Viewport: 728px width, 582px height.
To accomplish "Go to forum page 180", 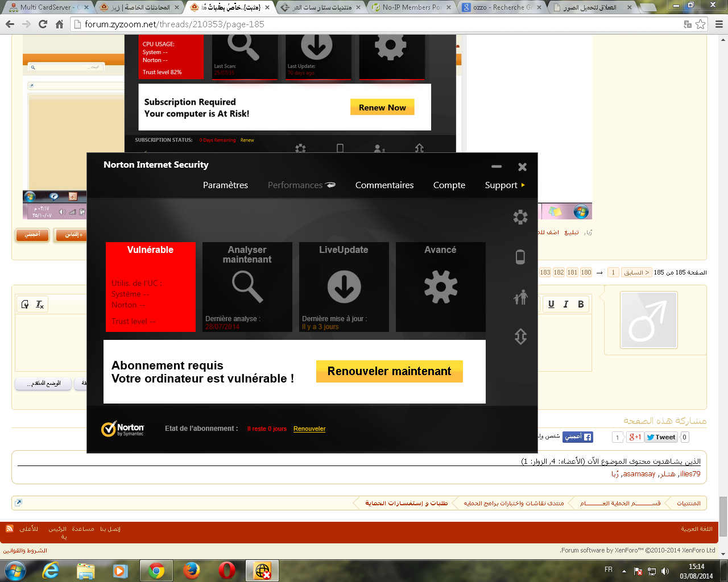I will 586,272.
